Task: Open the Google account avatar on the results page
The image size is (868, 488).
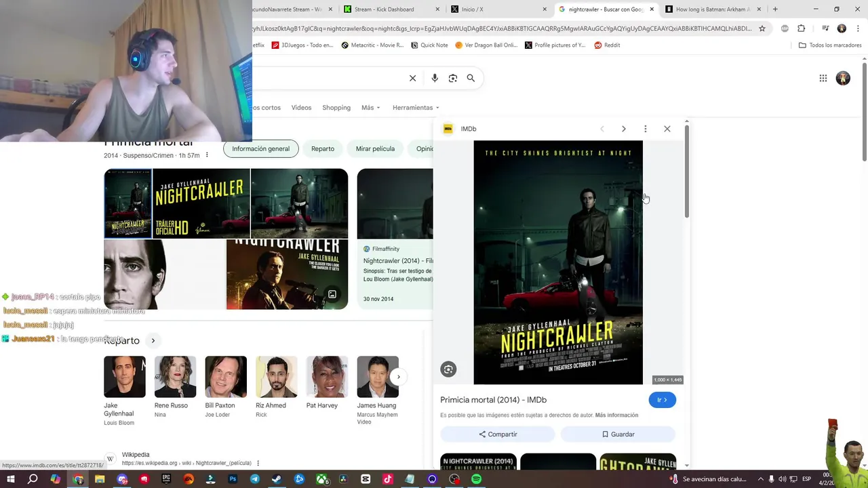Action: coord(843,78)
